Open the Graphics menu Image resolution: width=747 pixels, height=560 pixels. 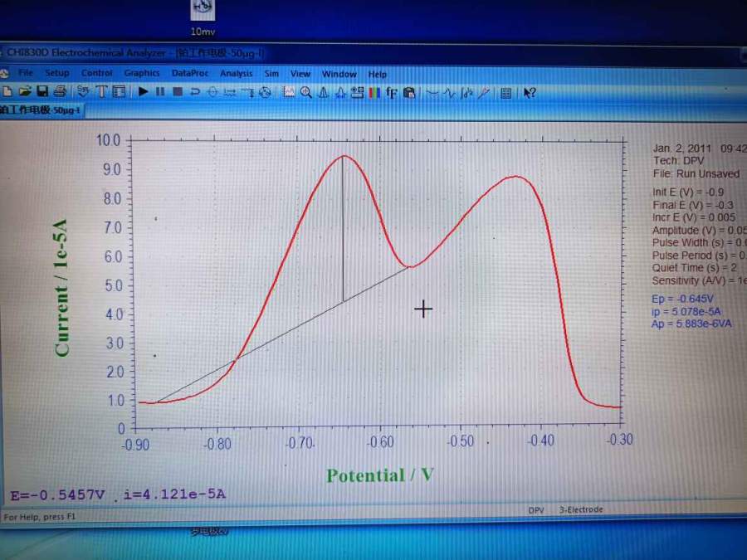[x=141, y=73]
